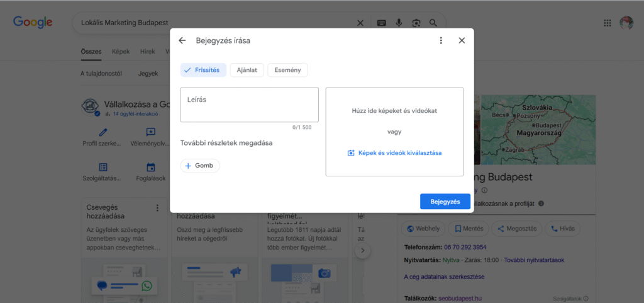644x303 pixels.
Task: Click the Foglalások calendar icon
Action: point(151,168)
